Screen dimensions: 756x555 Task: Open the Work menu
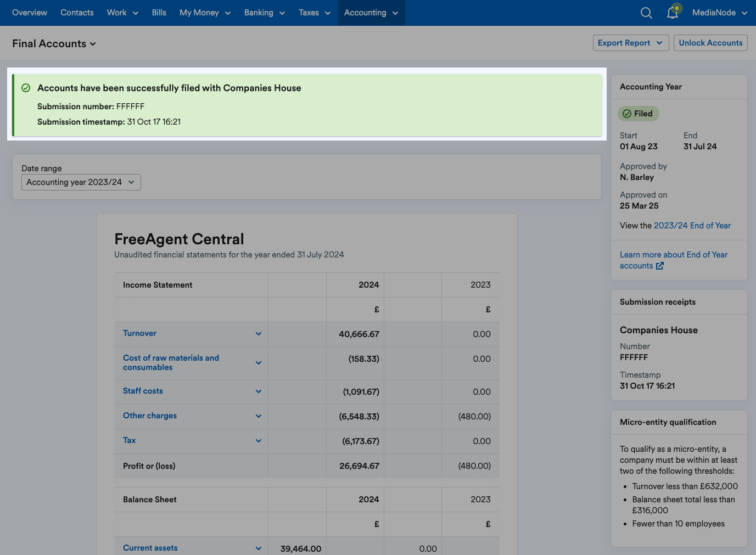122,13
